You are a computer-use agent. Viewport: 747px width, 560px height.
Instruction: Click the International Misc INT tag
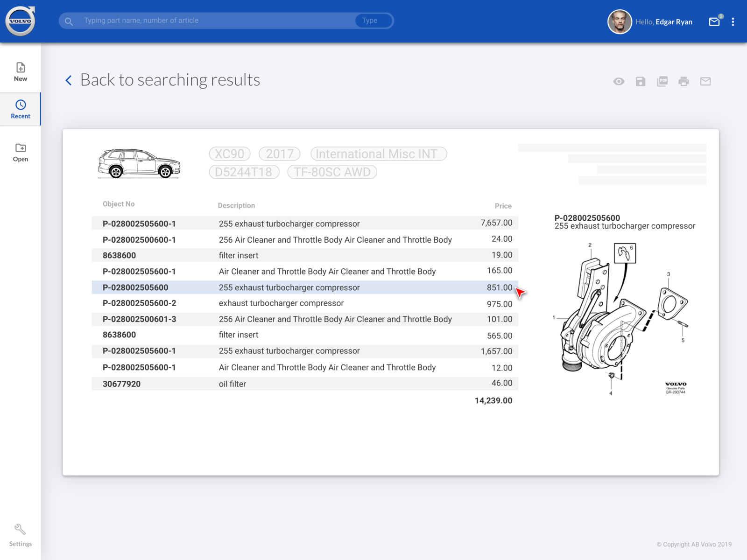tap(379, 154)
